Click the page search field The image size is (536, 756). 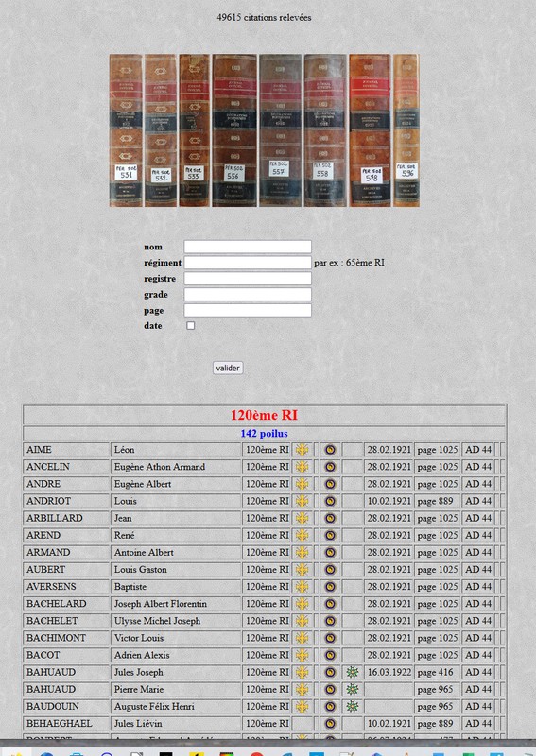pyautogui.click(x=248, y=311)
